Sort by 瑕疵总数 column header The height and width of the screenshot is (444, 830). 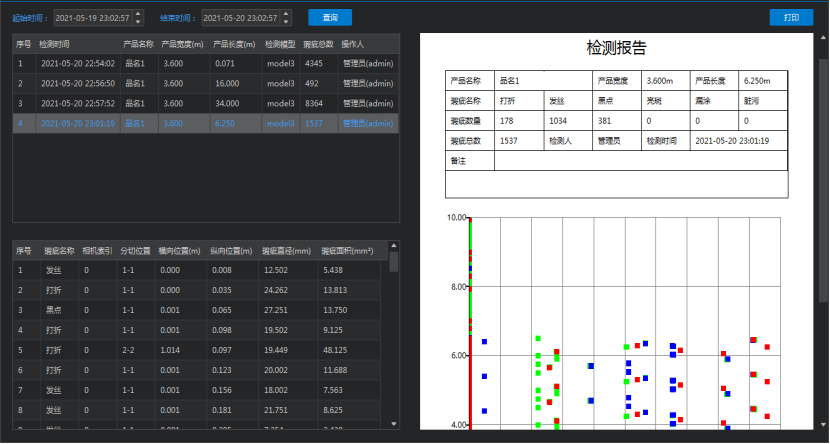point(318,44)
